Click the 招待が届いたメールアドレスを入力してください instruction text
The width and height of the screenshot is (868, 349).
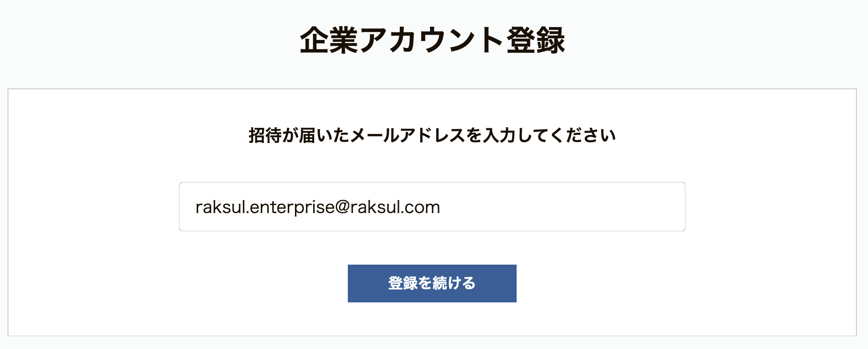pos(432,135)
